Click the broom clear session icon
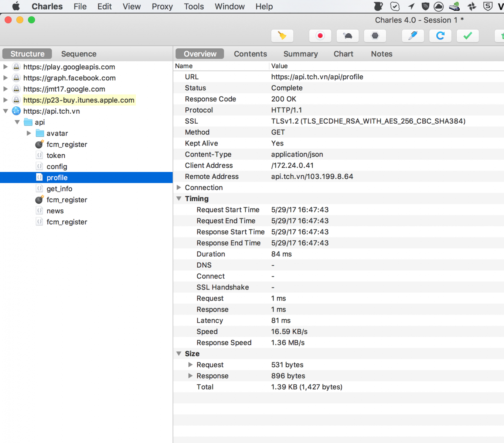Image resolution: width=504 pixels, height=443 pixels. [x=282, y=36]
